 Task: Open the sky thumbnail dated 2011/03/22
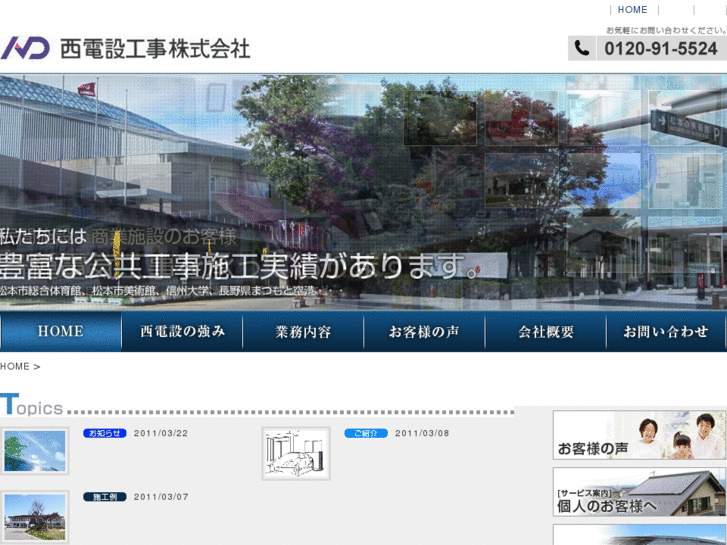(35, 451)
